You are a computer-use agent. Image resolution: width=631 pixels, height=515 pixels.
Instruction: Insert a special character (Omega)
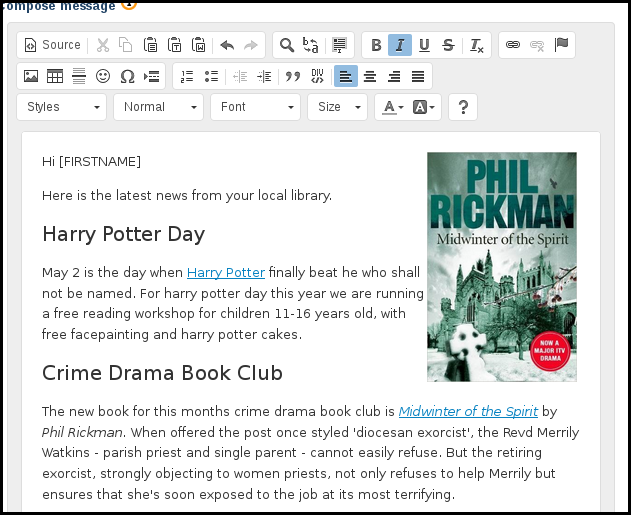[x=127, y=76]
